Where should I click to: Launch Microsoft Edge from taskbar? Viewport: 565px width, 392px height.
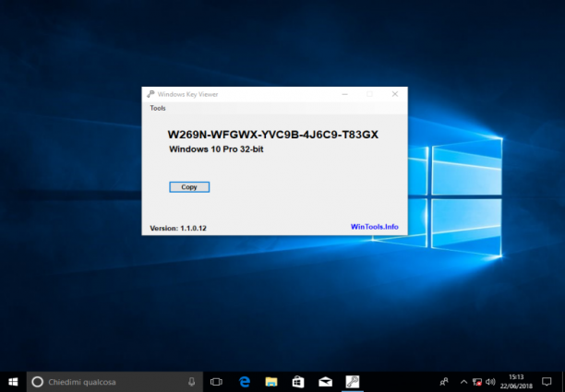click(245, 382)
